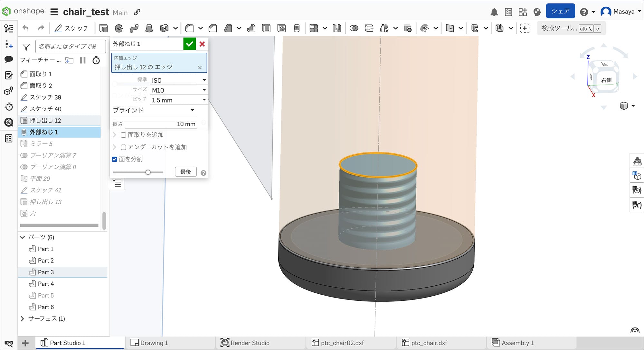Click the notifications bell icon
This screenshot has width=644, height=350.
494,12
